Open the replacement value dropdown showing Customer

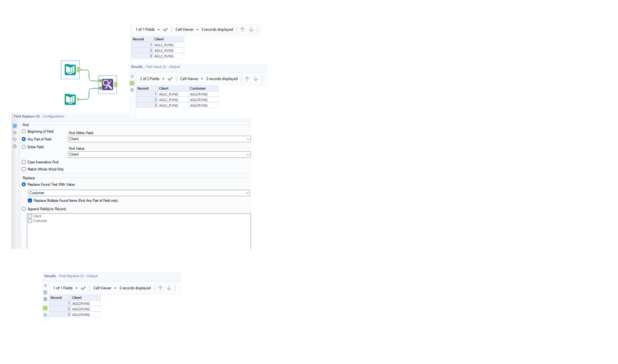139,193
